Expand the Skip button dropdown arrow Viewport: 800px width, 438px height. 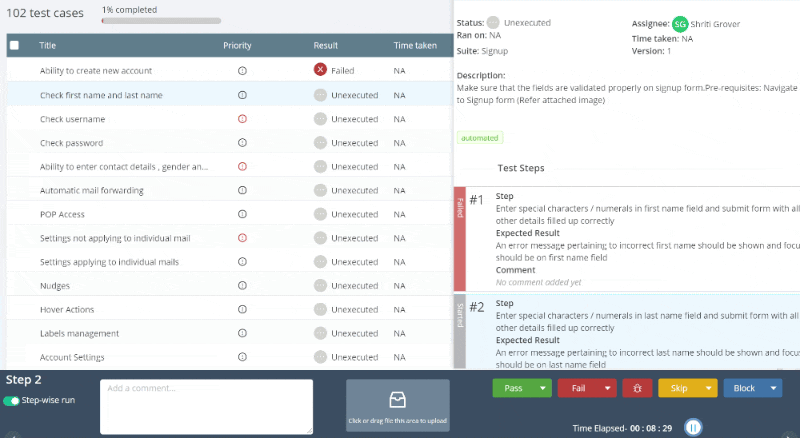pos(708,388)
